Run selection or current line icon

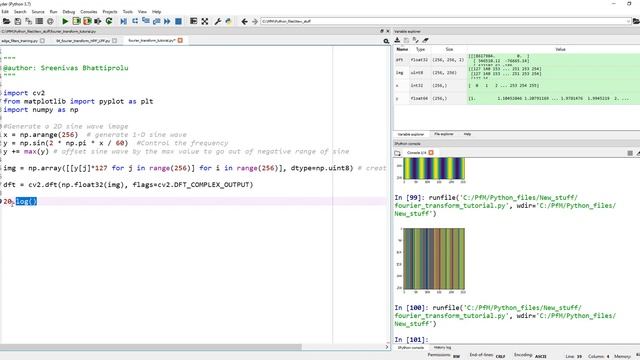pyautogui.click(x=98, y=21)
